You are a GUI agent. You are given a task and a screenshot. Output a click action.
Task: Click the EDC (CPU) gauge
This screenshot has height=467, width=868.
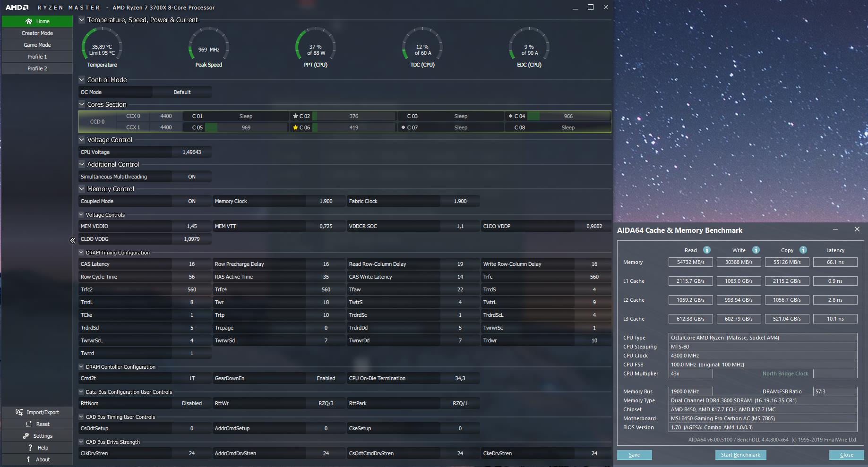tap(529, 47)
